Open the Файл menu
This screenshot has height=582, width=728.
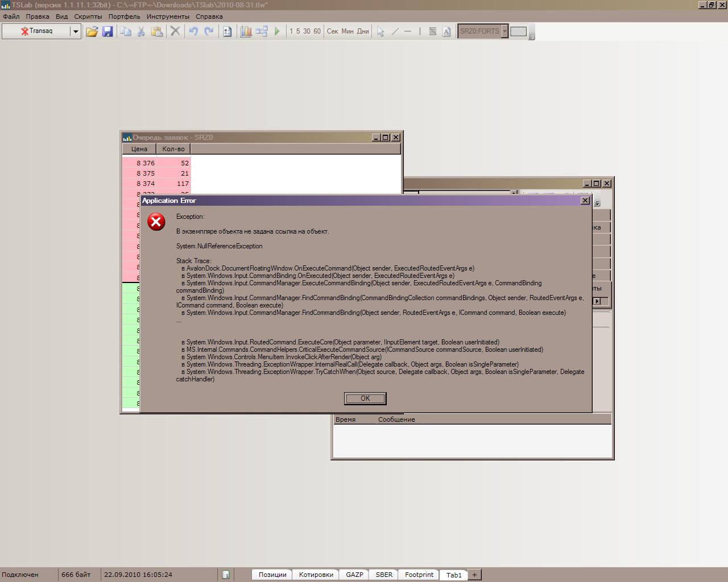pyautogui.click(x=11, y=16)
